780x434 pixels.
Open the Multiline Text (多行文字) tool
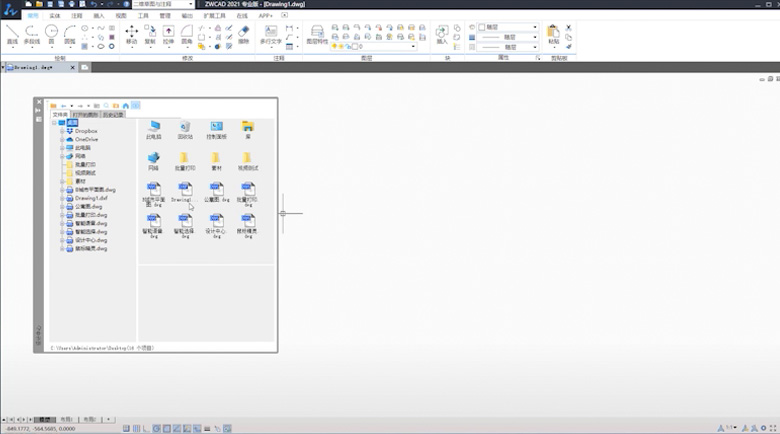tap(270, 35)
